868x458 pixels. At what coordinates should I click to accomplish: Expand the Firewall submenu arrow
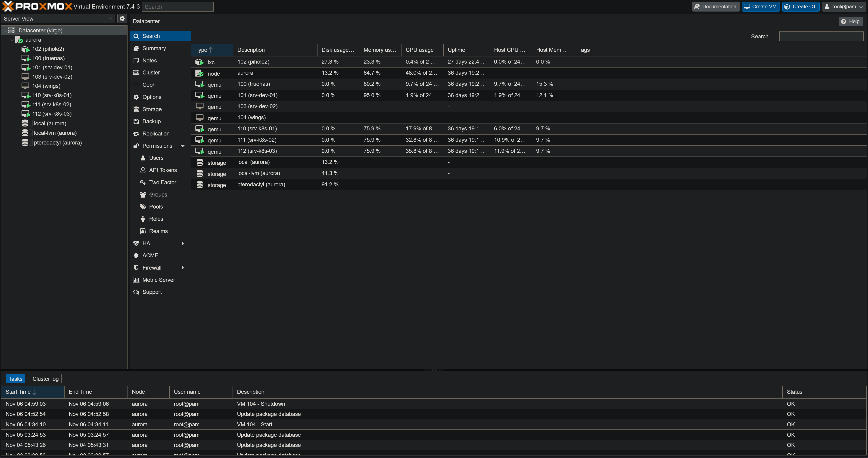183,268
